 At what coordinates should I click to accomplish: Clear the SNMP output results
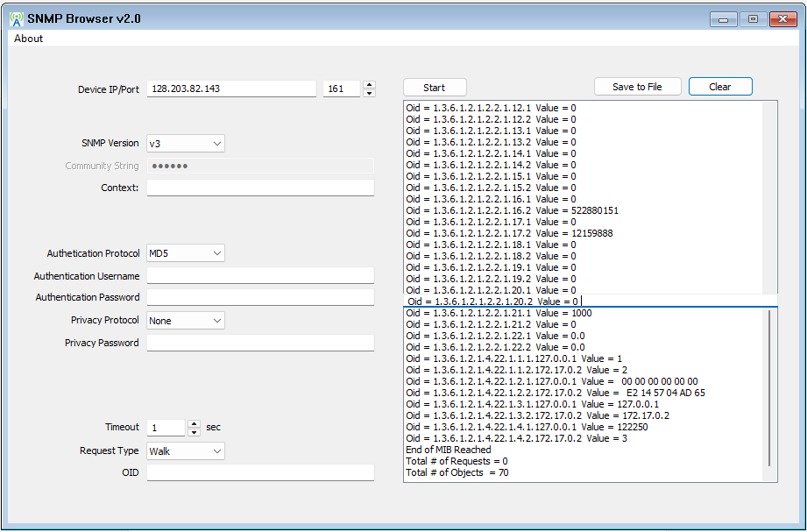pos(720,86)
